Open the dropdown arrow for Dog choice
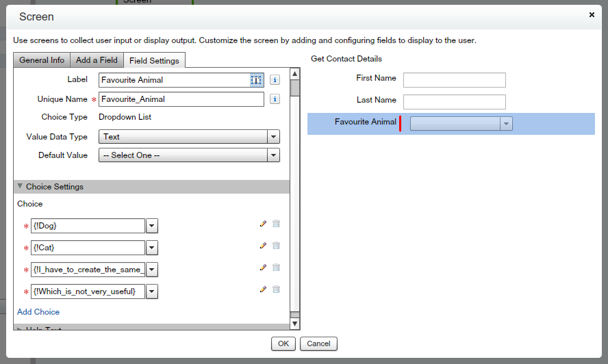 (x=152, y=226)
